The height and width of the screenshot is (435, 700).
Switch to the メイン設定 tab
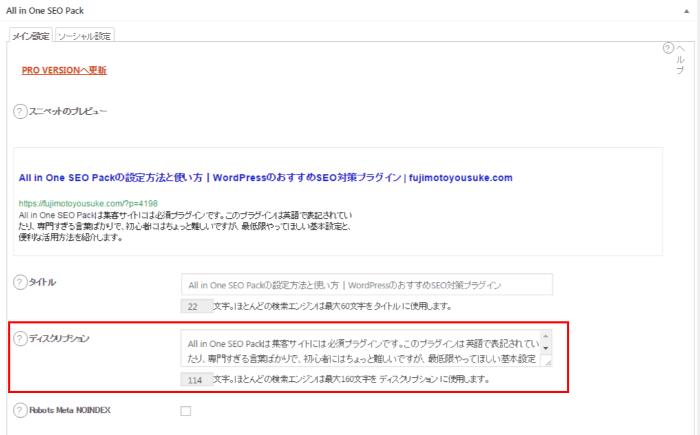click(30, 36)
